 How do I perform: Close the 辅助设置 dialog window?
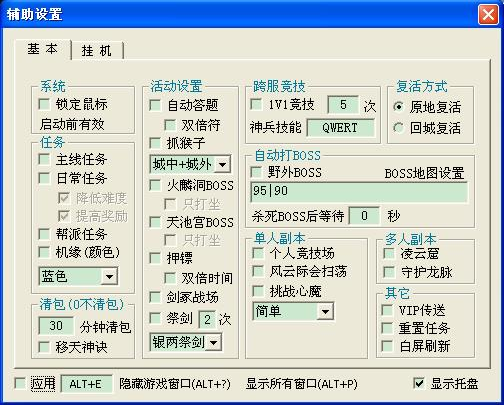click(x=488, y=15)
